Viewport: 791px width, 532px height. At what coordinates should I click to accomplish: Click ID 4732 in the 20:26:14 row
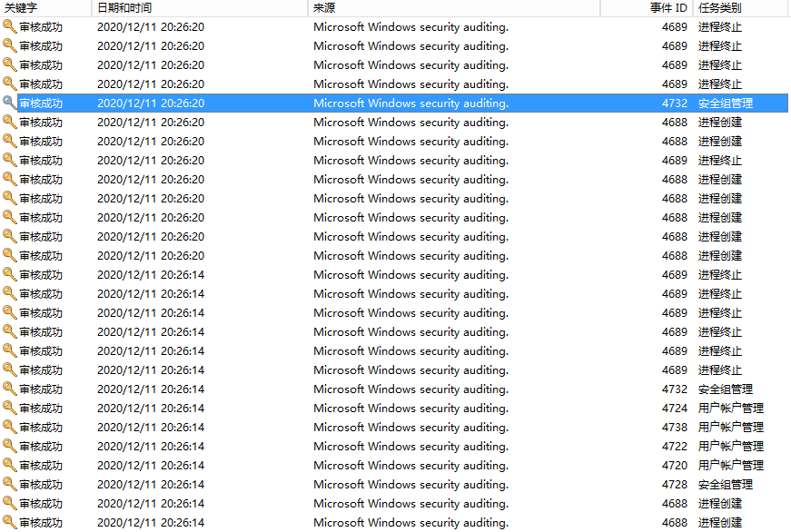675,389
